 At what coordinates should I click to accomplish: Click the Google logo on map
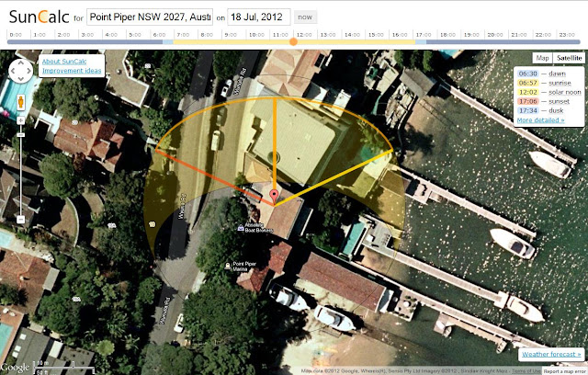[x=15, y=368]
